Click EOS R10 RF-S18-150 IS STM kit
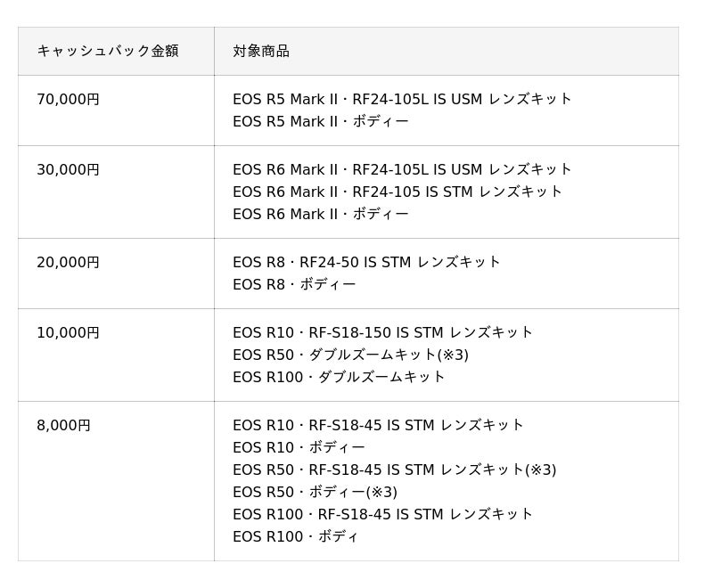Image resolution: width=713 pixels, height=588 pixels. (382, 332)
